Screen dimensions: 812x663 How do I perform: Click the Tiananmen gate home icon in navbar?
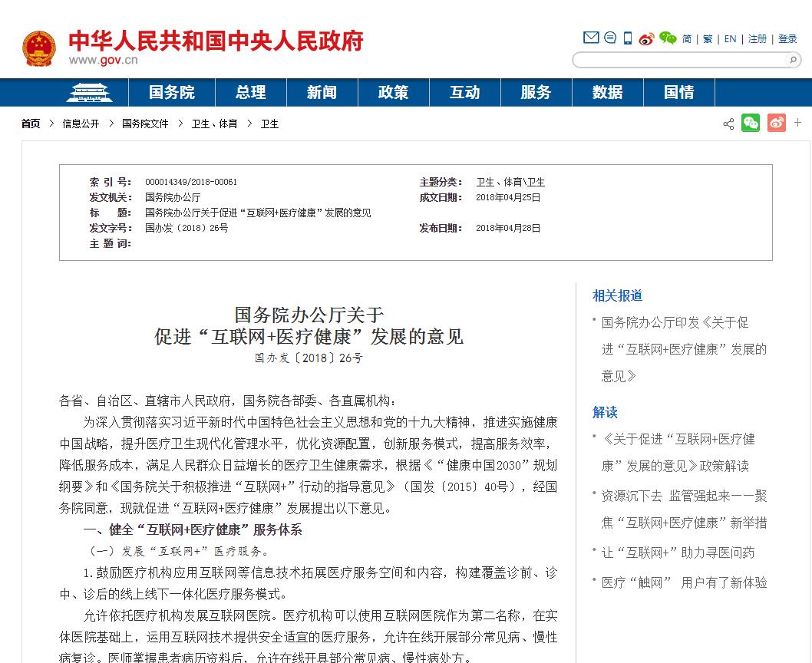(88, 93)
